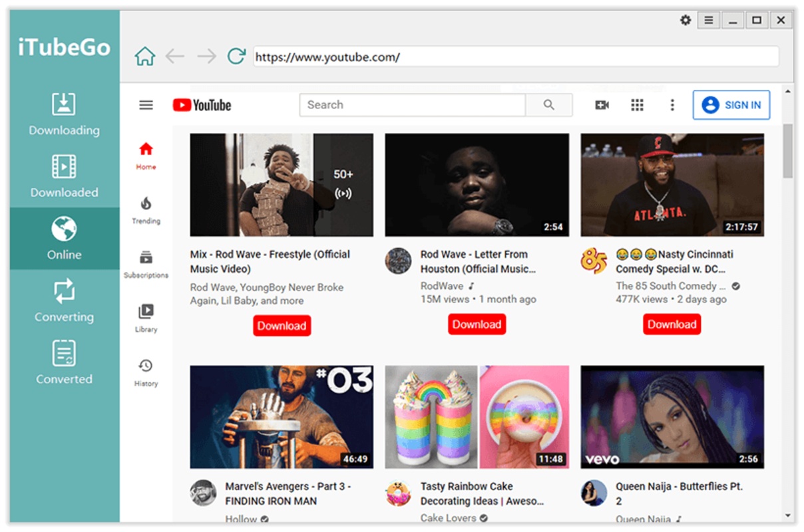
Task: Click the YouTube search magnifier button
Action: (x=549, y=105)
